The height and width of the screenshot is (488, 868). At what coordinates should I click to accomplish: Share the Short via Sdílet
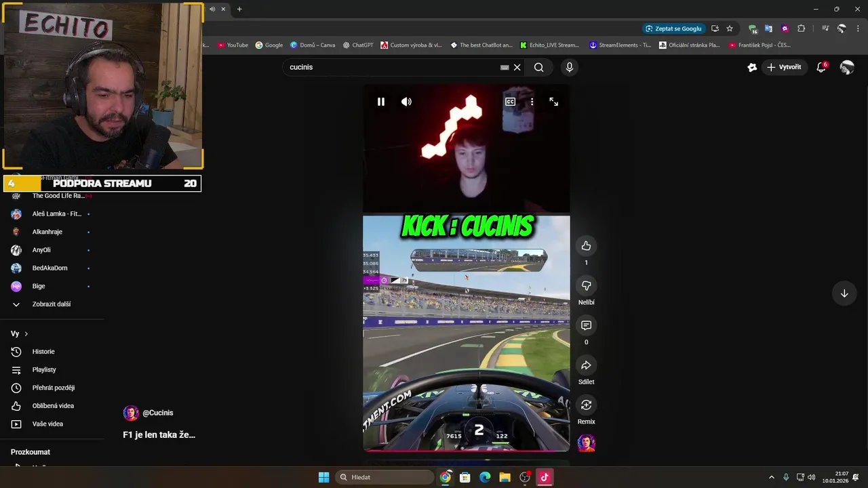coord(587,365)
